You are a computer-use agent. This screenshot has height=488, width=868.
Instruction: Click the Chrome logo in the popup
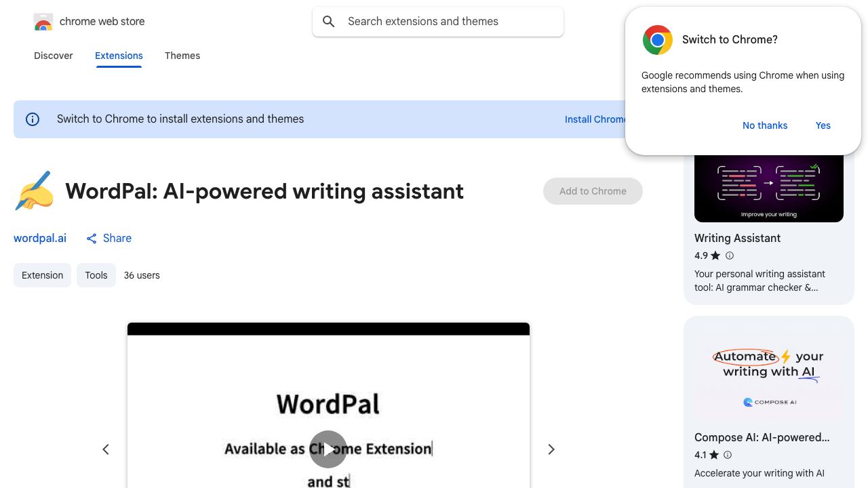(657, 40)
